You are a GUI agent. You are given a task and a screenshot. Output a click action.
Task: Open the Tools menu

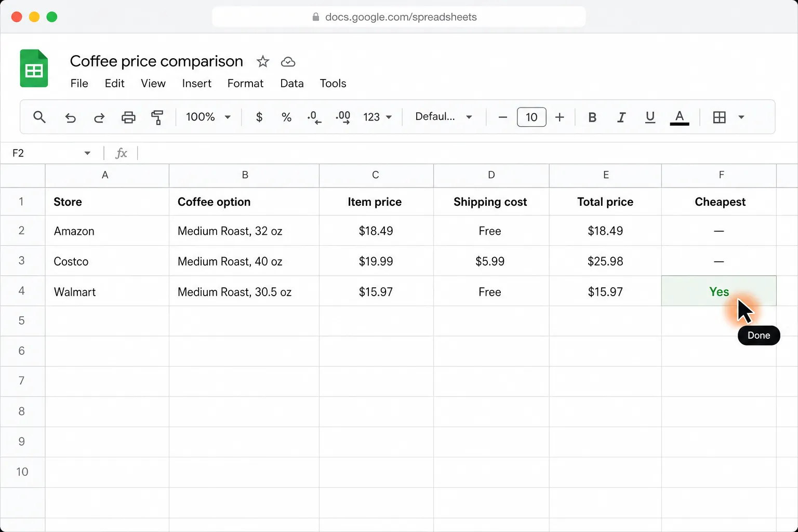click(333, 84)
